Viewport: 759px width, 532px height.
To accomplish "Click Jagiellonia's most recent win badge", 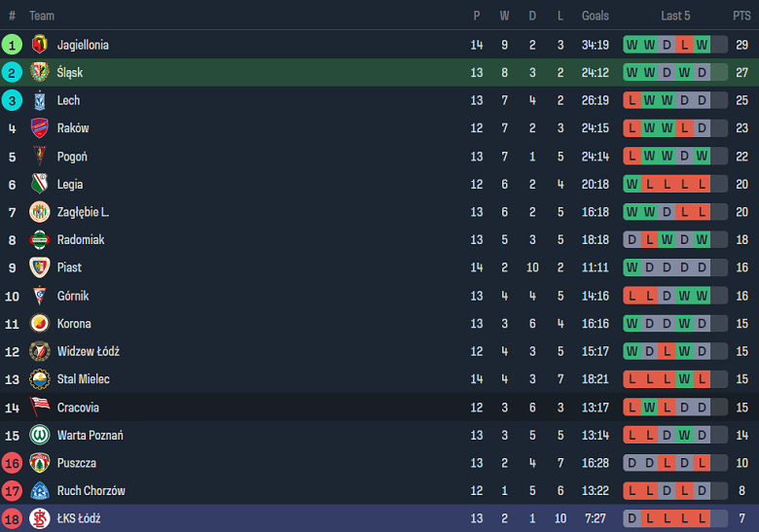I will tap(702, 45).
